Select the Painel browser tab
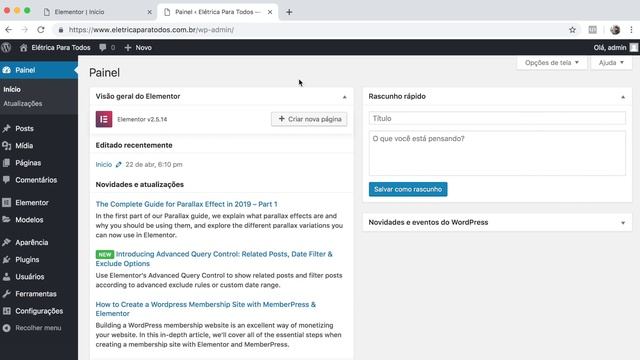 218,12
